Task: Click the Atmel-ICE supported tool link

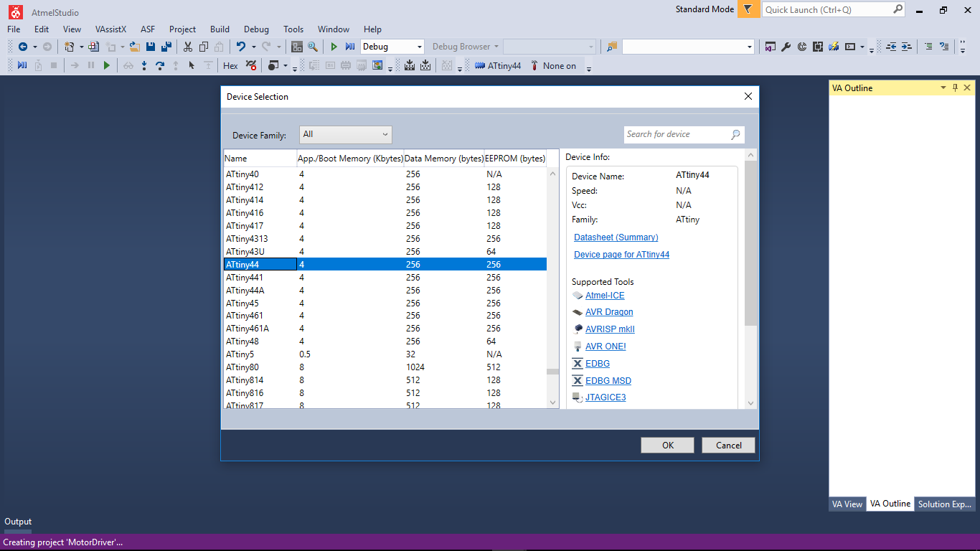Action: click(x=605, y=295)
